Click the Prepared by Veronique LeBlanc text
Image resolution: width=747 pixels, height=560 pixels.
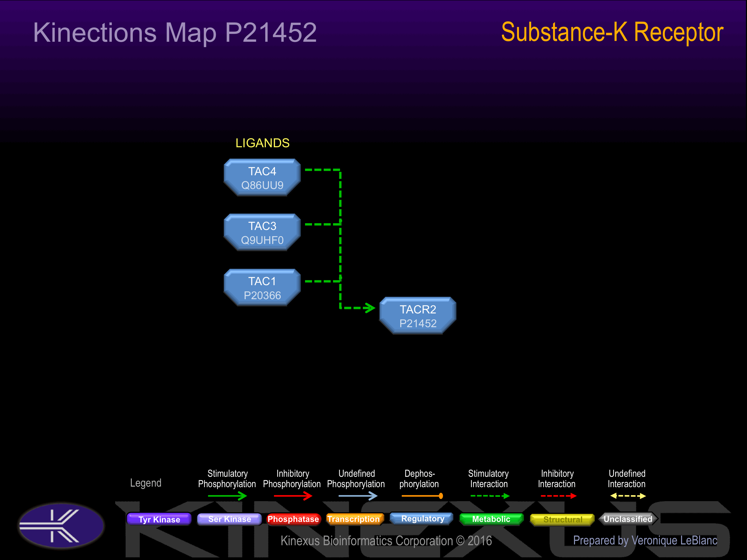(x=645, y=540)
